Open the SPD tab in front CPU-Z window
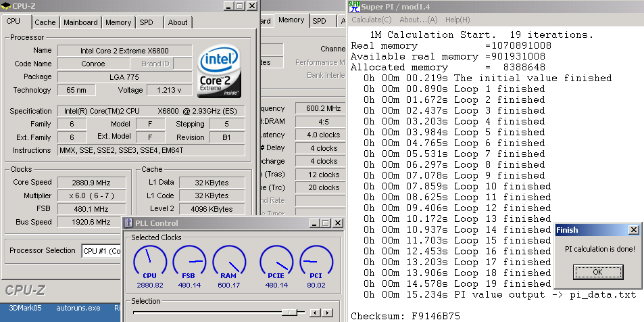This screenshot has height=322, width=644. (146, 22)
